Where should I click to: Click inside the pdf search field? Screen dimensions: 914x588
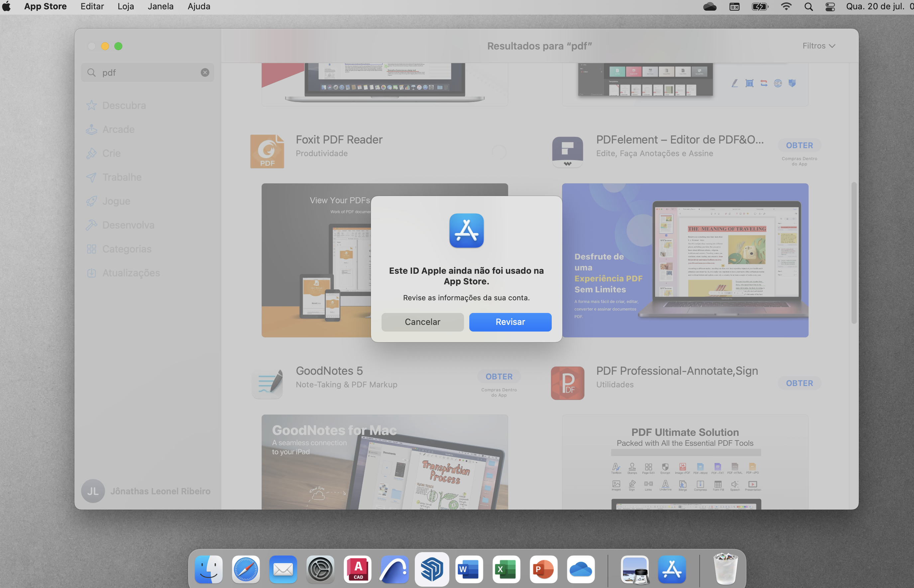pos(149,72)
